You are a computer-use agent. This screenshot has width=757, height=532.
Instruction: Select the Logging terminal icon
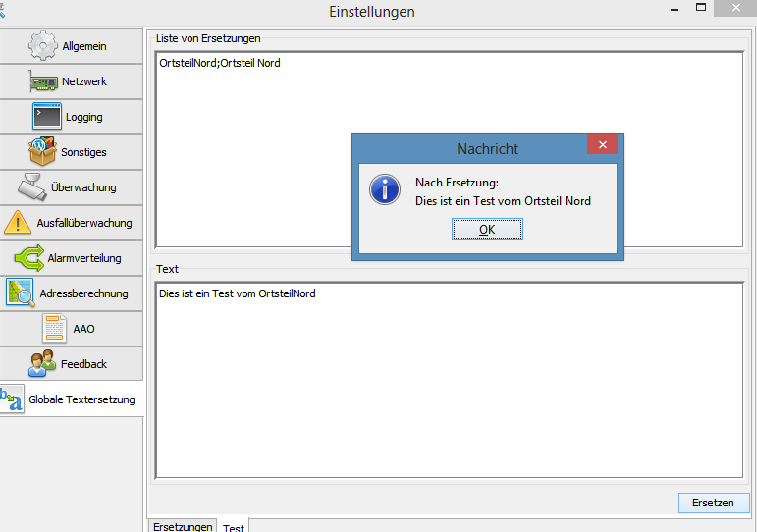[46, 117]
